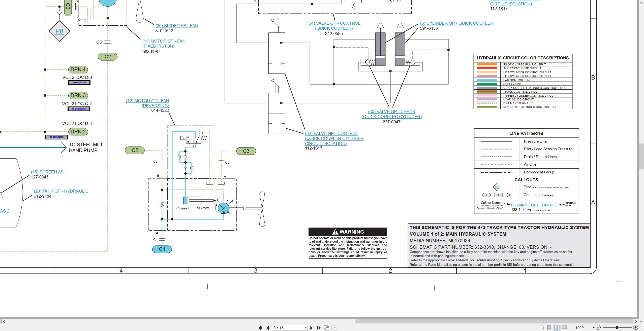644x331 pixels.
Task: Click the 'HYDRAULIC CIRCUIT COLOR DESCRIPTIONS' heading
Action: [523, 58]
